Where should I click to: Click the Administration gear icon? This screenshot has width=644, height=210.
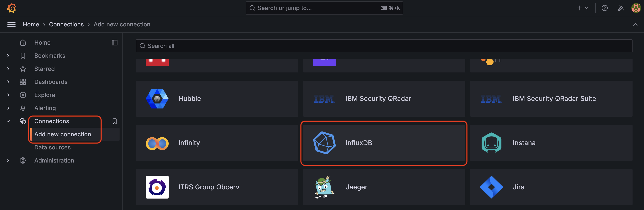[x=23, y=160]
